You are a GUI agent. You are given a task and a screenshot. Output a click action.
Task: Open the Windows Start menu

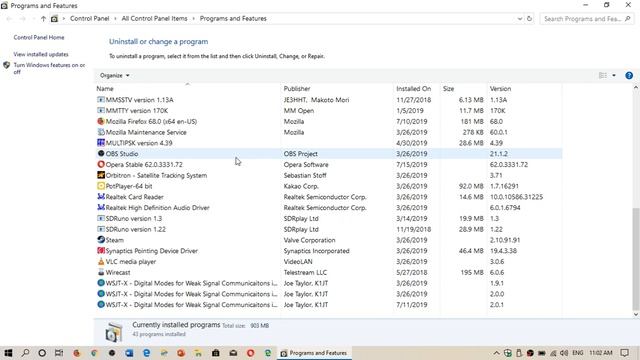(x=8, y=353)
